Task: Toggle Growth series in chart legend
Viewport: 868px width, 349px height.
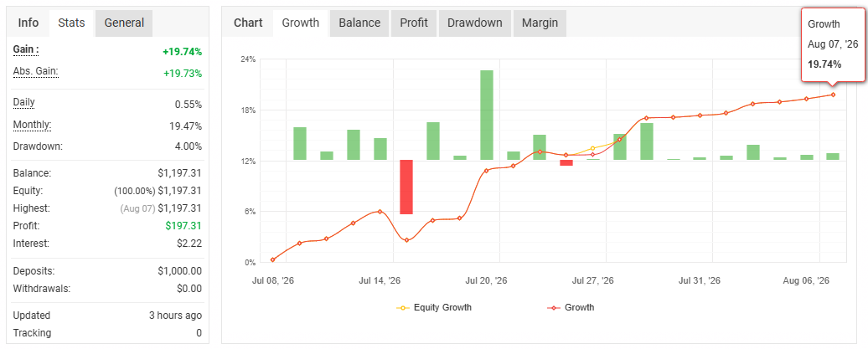Action: tap(571, 307)
